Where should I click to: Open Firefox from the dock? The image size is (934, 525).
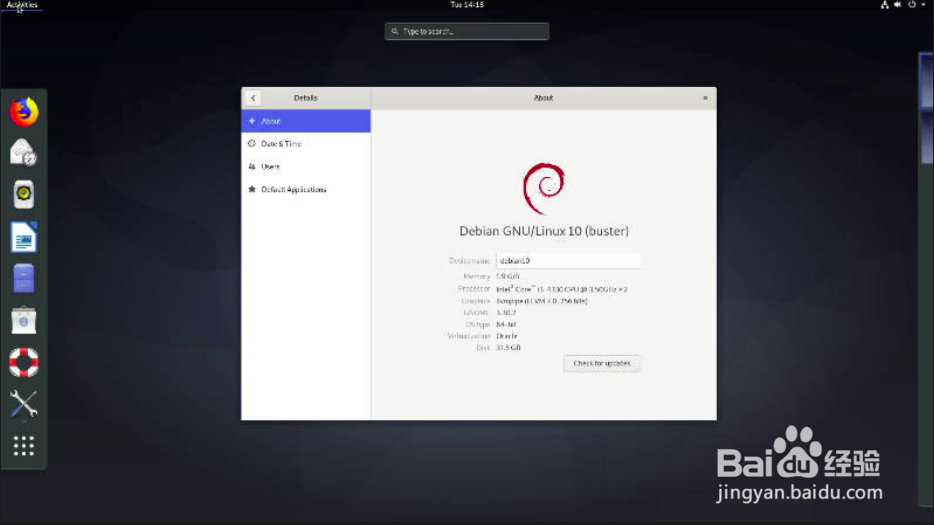click(x=24, y=111)
